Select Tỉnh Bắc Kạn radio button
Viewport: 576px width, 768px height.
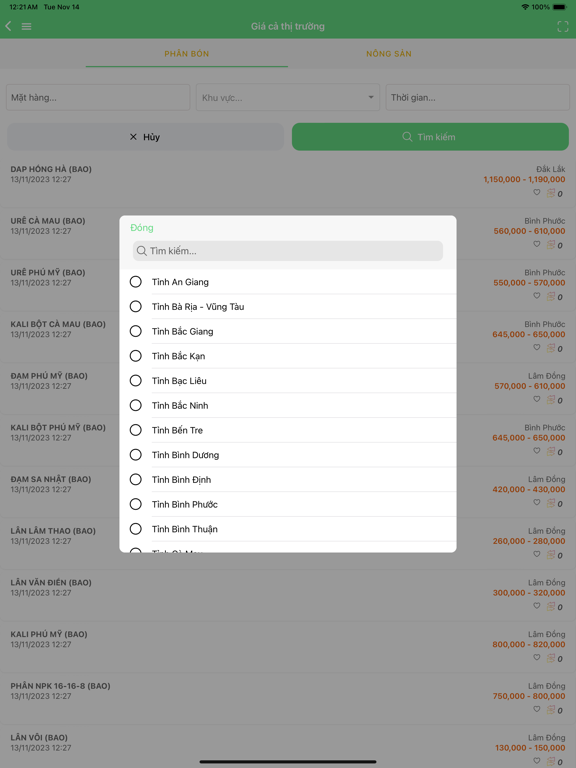[136, 356]
